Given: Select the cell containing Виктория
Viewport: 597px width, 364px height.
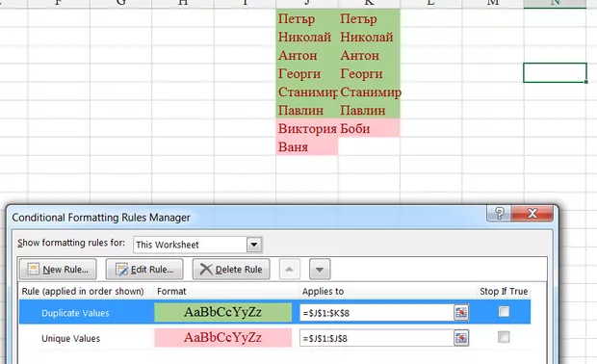Looking at the screenshot, I should (x=307, y=128).
